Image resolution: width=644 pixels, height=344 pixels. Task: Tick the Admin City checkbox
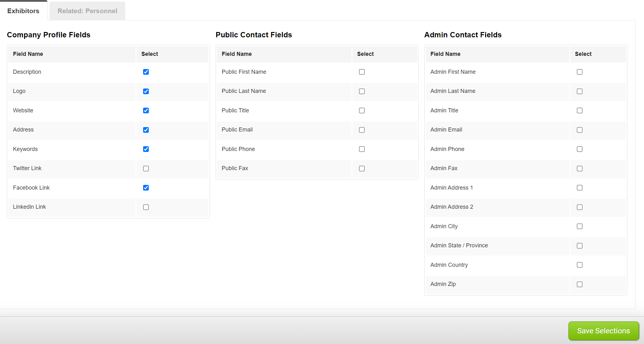[x=580, y=226]
